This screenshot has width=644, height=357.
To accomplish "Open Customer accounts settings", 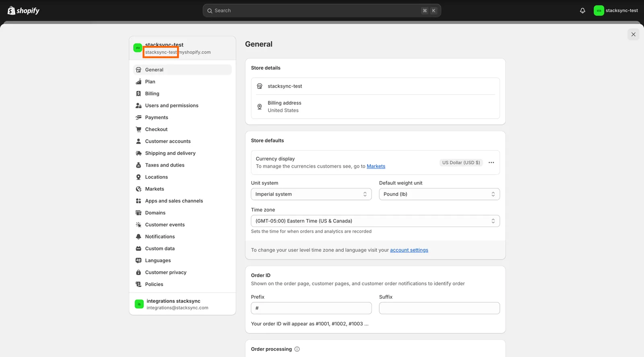I will 182,141.
